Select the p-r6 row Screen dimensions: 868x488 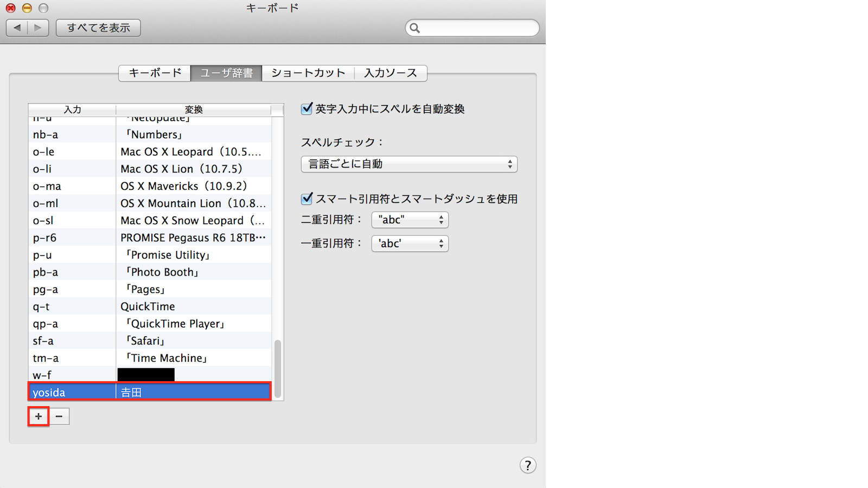click(x=150, y=237)
